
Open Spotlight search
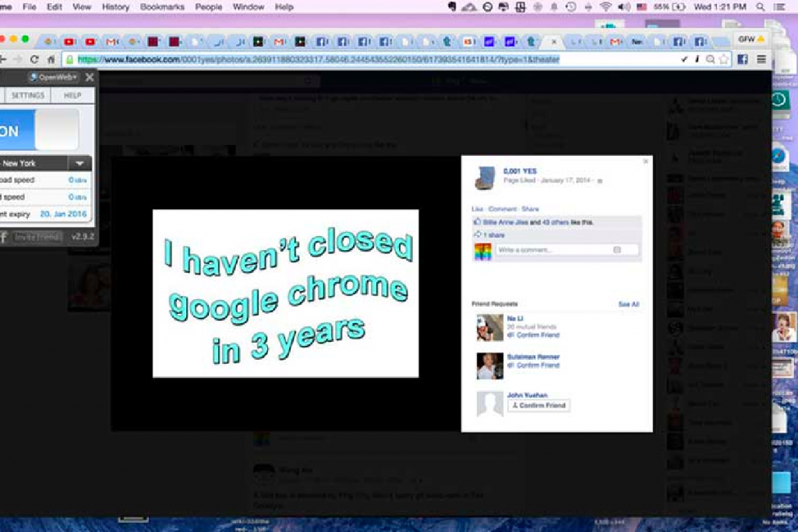(x=761, y=7)
